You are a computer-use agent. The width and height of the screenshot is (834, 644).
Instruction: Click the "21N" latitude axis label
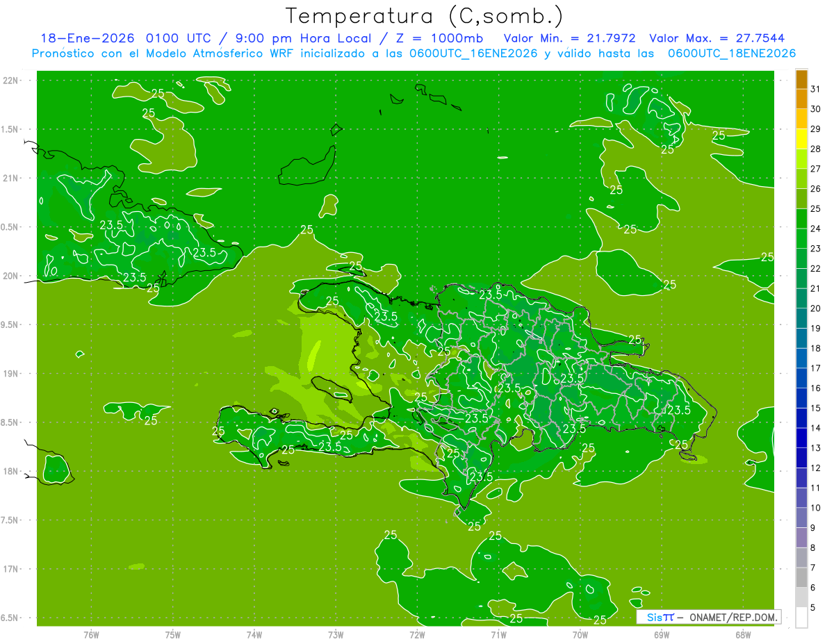click(x=10, y=179)
